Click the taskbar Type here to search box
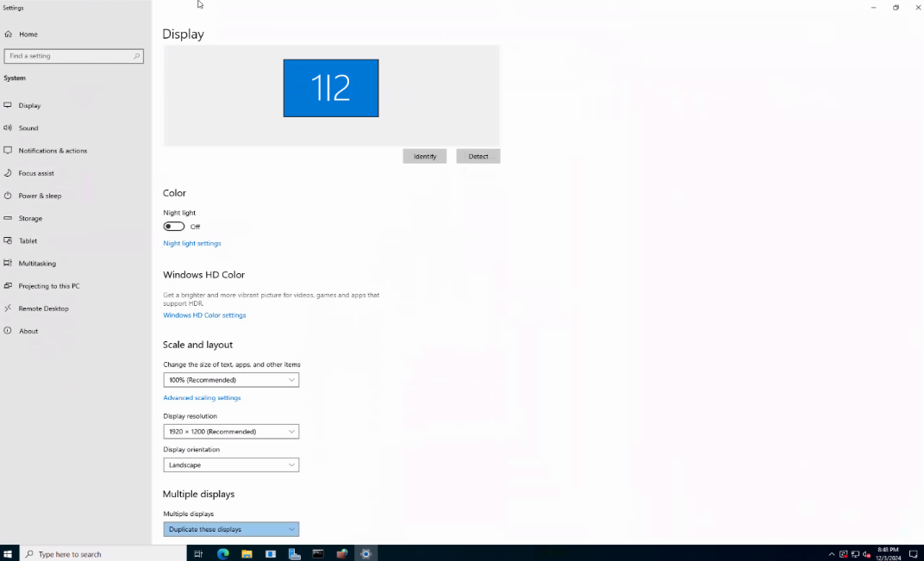Screen dimensions: 924x561 pos(103,554)
